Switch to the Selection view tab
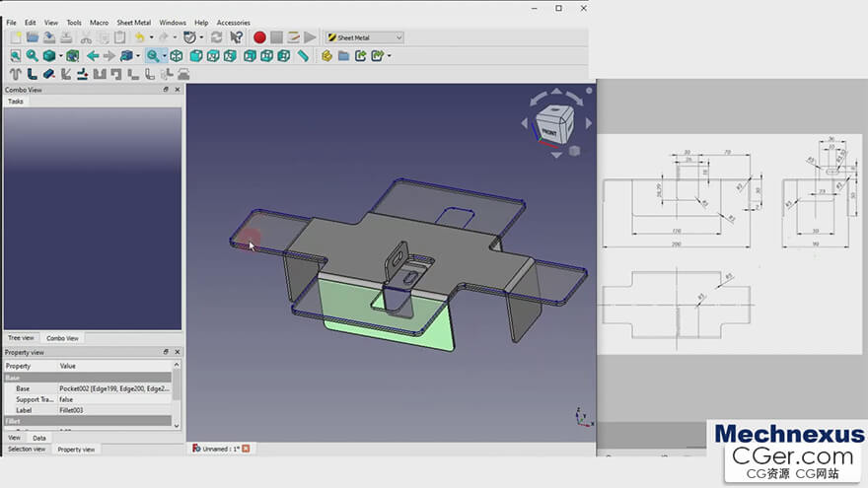This screenshot has height=488, width=868. 27,450
